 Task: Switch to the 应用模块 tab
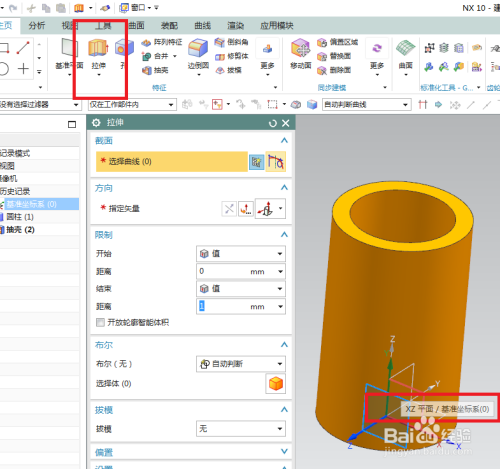pos(277,26)
